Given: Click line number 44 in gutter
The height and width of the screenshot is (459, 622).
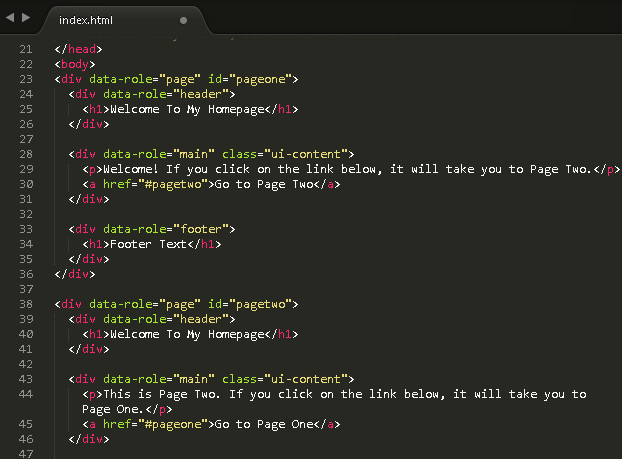Looking at the screenshot, I should (x=26, y=394).
